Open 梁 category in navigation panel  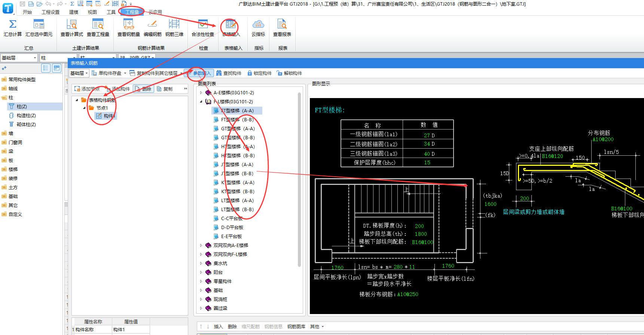point(11,151)
